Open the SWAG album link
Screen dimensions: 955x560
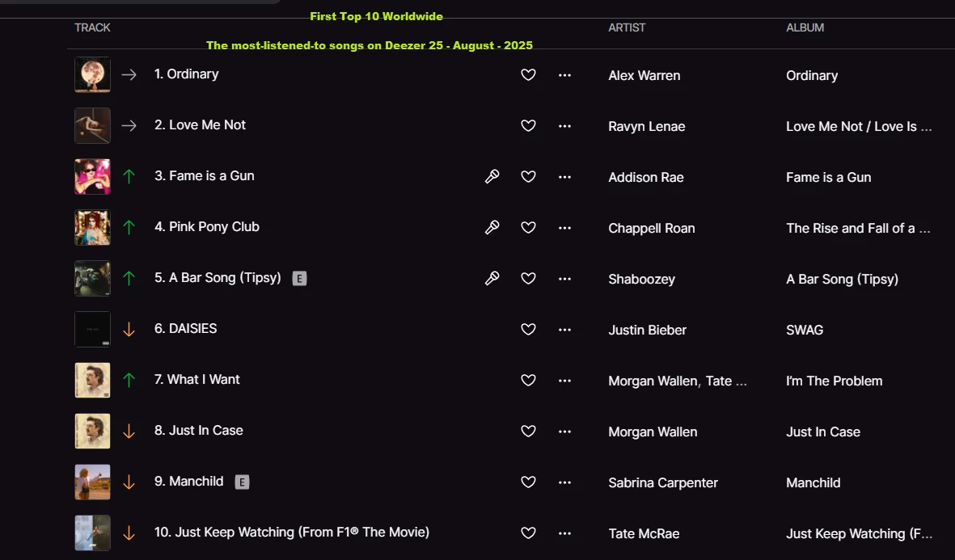point(805,330)
